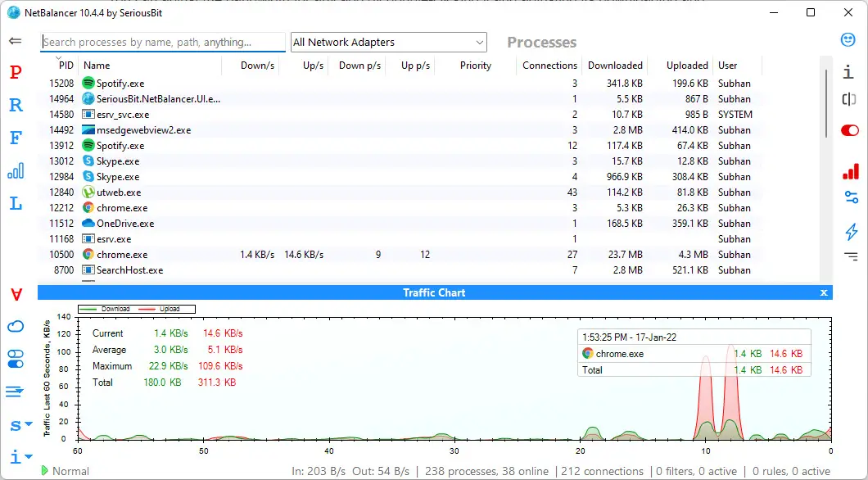This screenshot has height=480, width=868.
Task: Click the Traffic Chart title bar
Action: (x=435, y=292)
